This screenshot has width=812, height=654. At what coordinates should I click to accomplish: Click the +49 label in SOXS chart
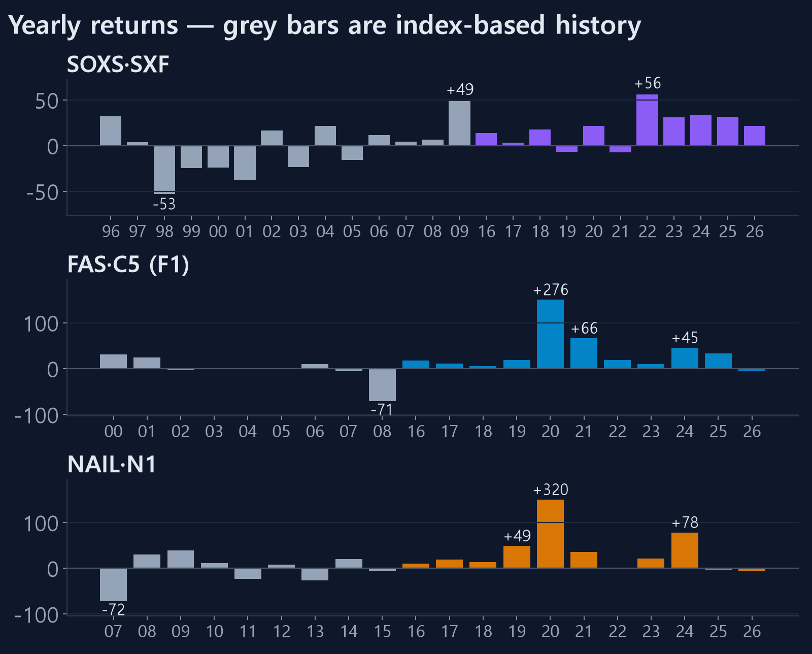(460, 90)
